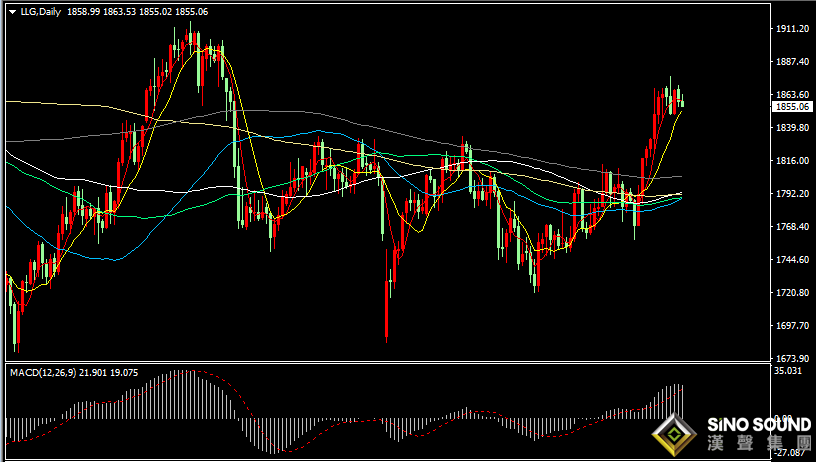Click the OHLC values 1858.99 1863.53 1855.02 1855.06
This screenshot has height=462, width=816.
(x=137, y=12)
